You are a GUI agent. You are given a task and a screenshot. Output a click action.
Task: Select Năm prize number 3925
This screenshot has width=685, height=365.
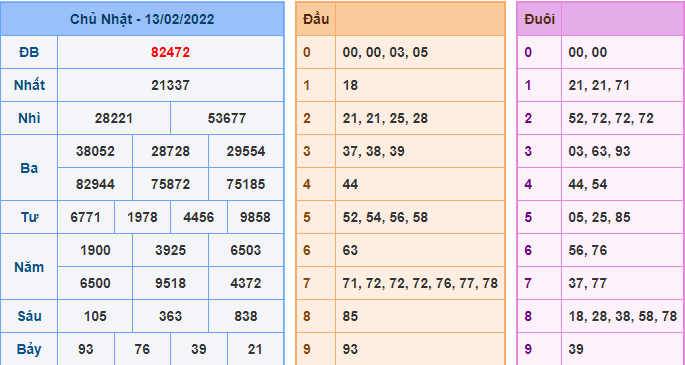(170, 250)
